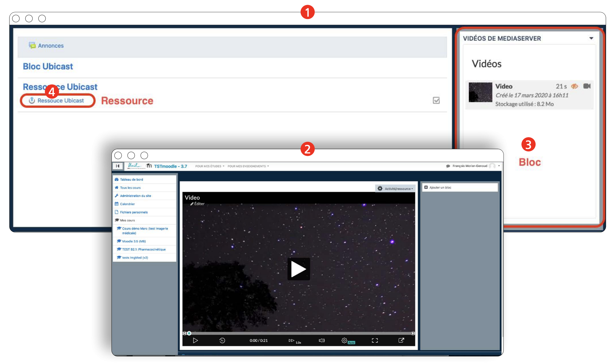
Task: Mute the video with the speaker icon
Action: (321, 341)
